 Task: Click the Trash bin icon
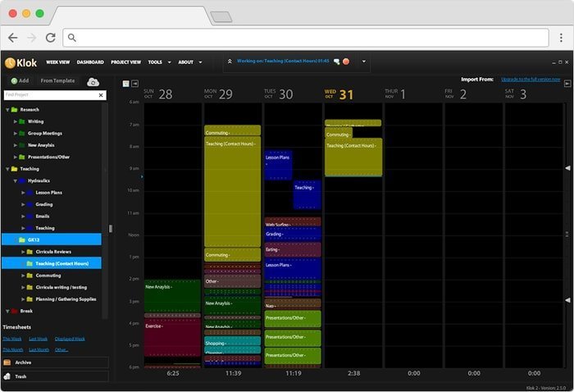(7, 376)
